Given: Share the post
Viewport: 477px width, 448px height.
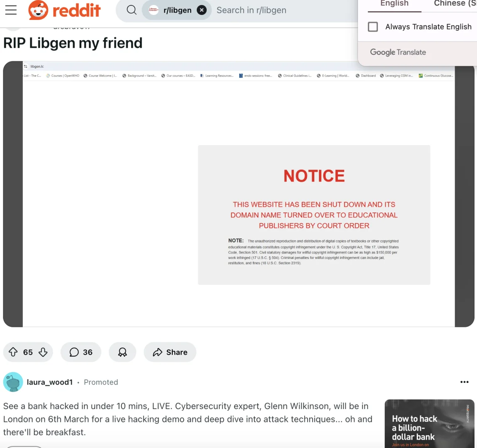Looking at the screenshot, I should tap(170, 352).
